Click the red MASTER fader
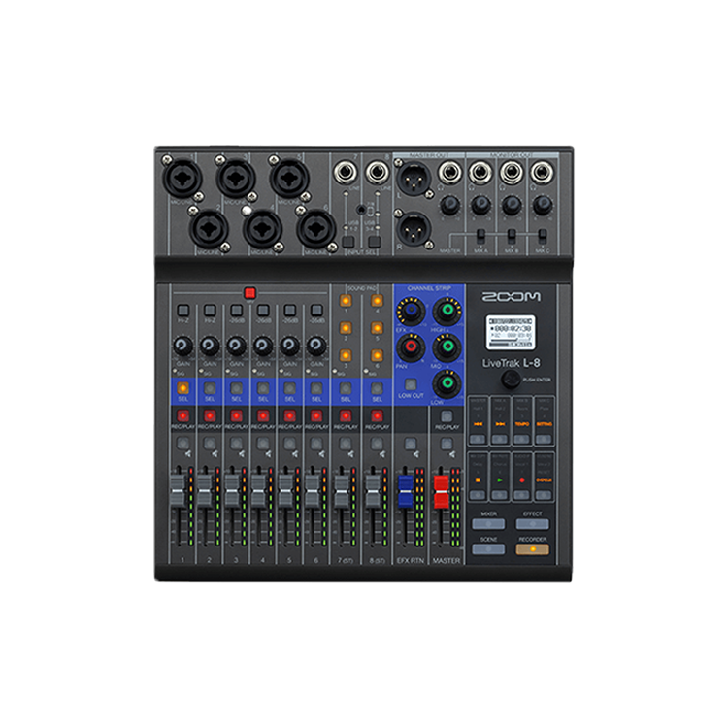The image size is (728, 728). point(441,491)
